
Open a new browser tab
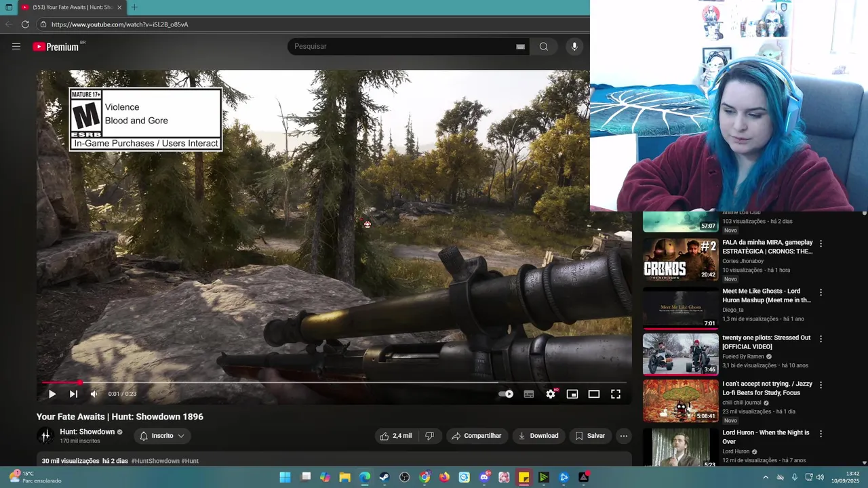tap(134, 7)
